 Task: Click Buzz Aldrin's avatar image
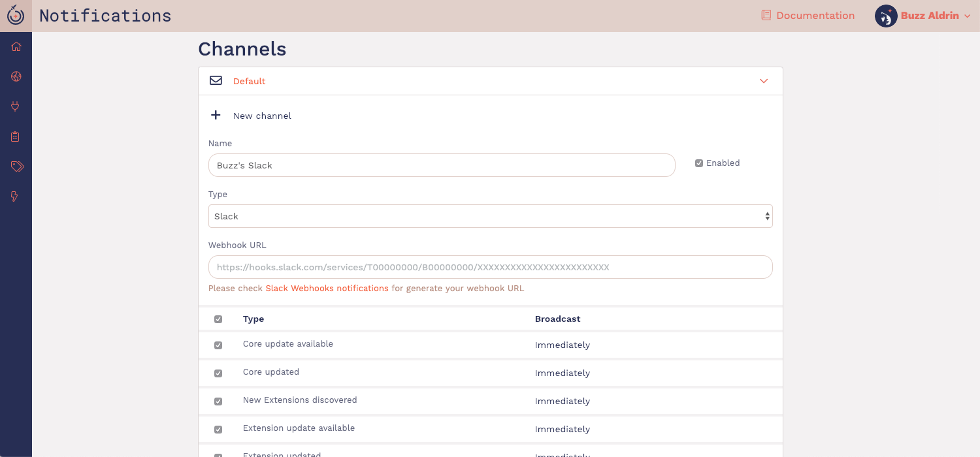point(886,16)
